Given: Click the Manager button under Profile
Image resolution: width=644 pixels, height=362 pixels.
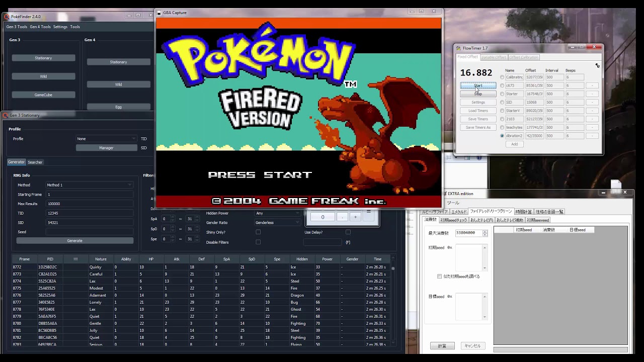Looking at the screenshot, I should (x=106, y=148).
